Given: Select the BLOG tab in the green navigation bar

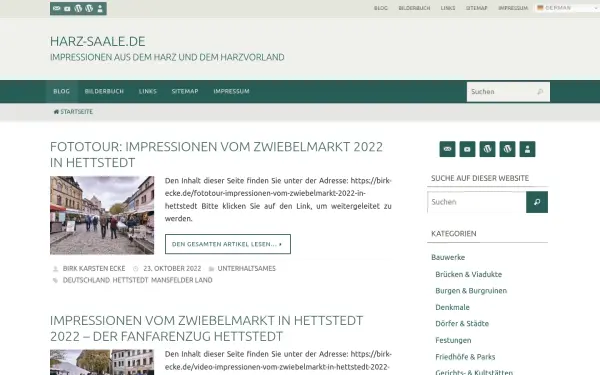Looking at the screenshot, I should click(62, 91).
